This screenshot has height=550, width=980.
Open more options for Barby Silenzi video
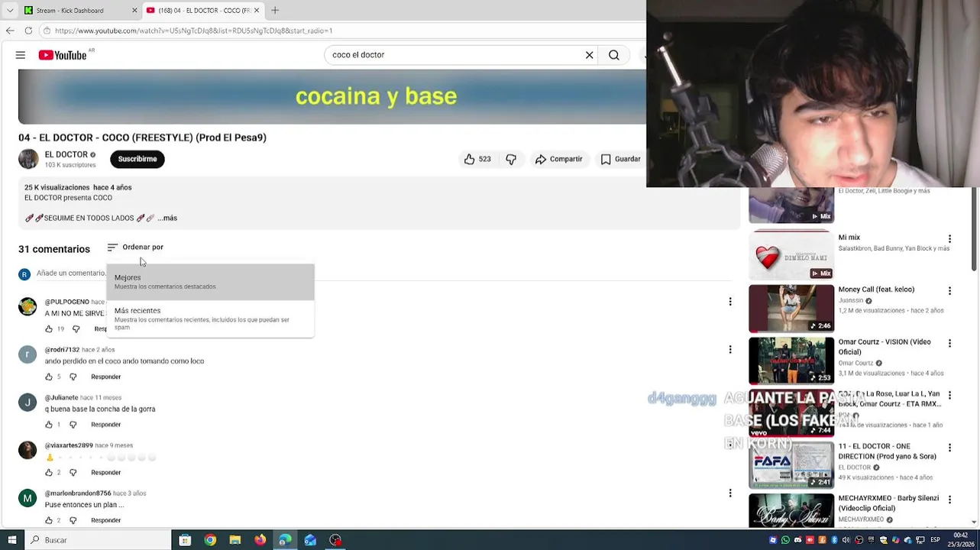point(949,500)
